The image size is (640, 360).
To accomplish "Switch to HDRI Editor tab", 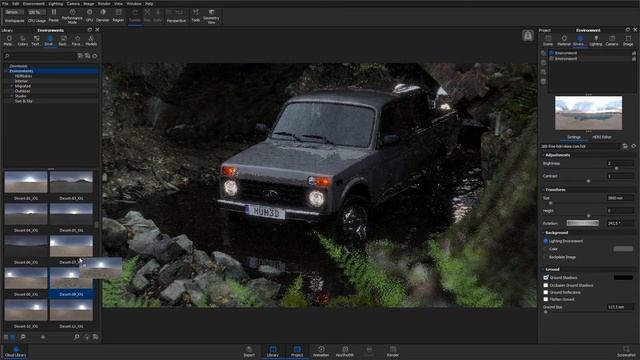I will coord(602,137).
